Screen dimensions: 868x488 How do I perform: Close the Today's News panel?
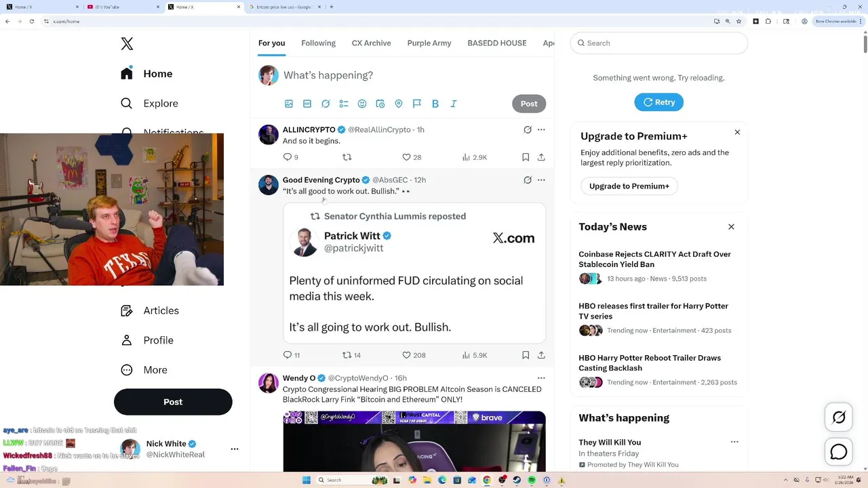point(731,227)
